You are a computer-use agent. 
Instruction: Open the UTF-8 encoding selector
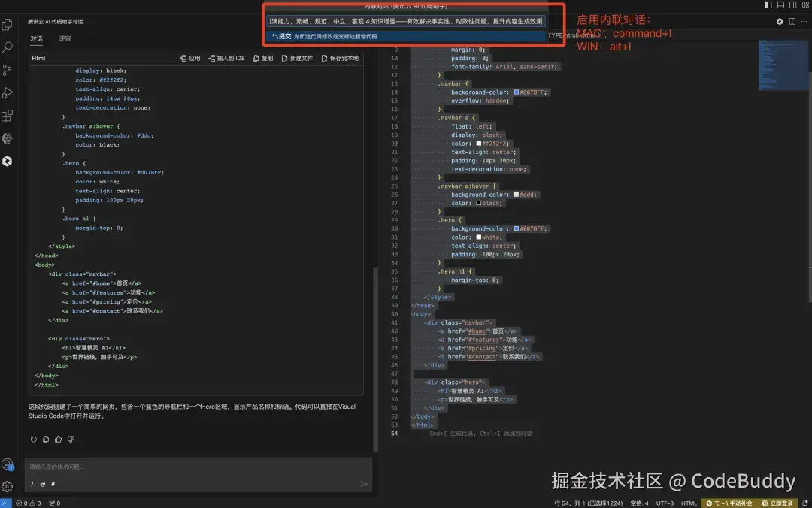(665, 503)
